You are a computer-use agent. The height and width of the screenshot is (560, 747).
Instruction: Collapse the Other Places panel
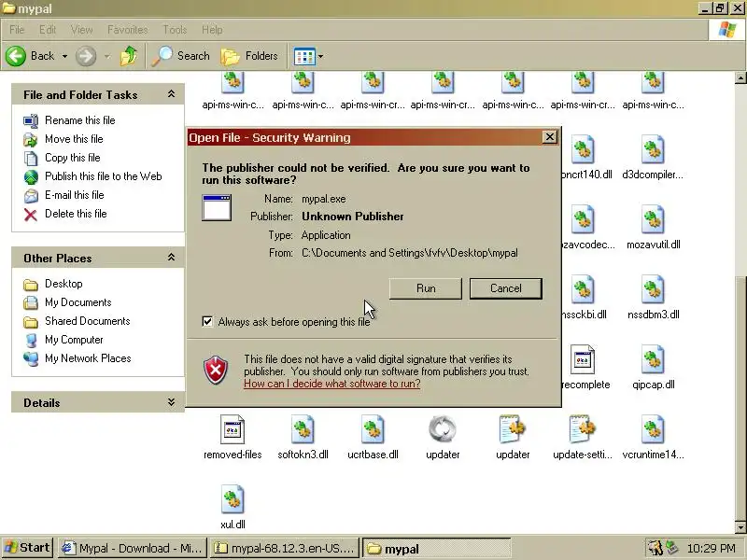click(x=171, y=258)
